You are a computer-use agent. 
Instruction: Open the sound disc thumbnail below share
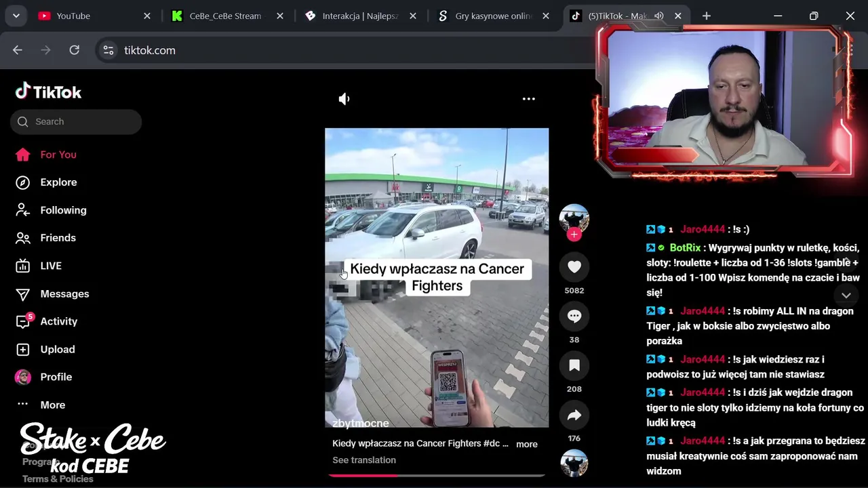[574, 464]
